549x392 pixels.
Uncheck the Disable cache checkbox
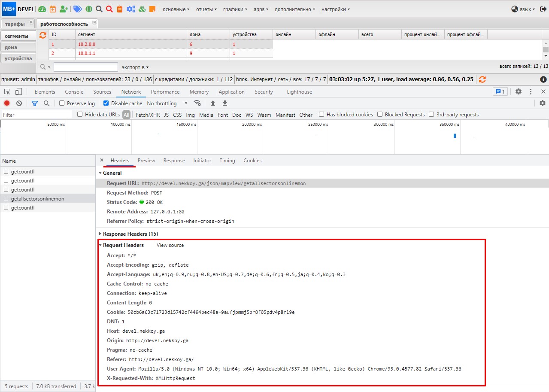pyautogui.click(x=105, y=103)
